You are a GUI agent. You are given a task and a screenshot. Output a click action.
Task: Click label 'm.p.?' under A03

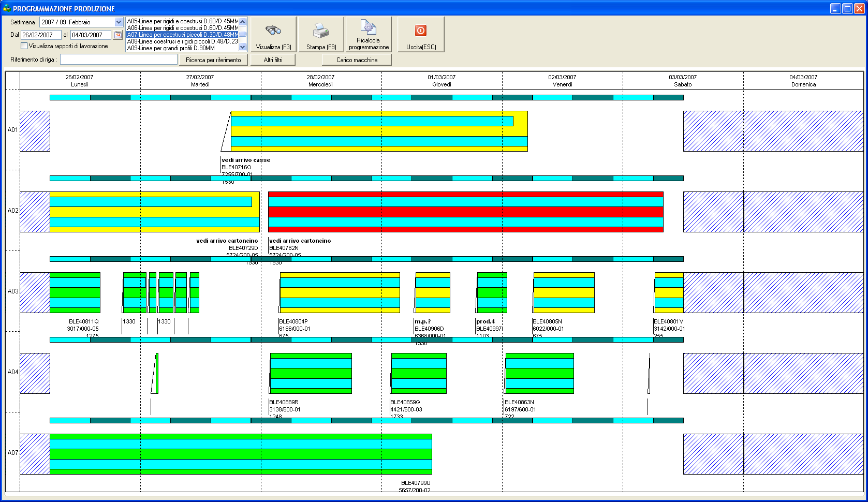coord(422,321)
